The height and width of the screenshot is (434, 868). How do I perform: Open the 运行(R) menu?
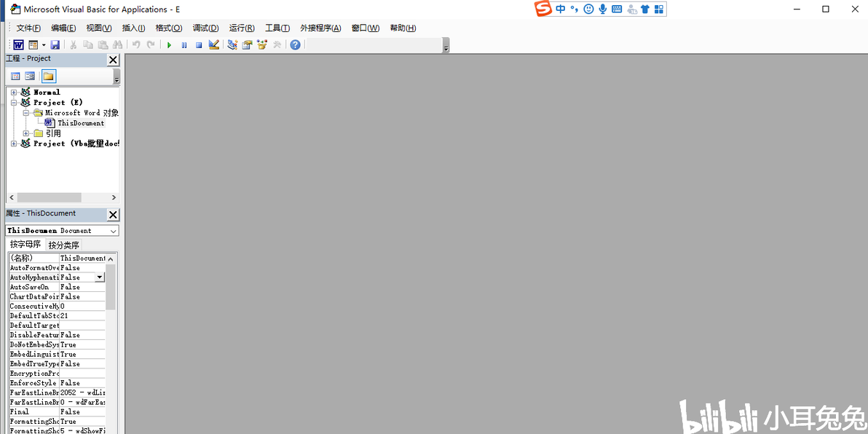click(241, 28)
